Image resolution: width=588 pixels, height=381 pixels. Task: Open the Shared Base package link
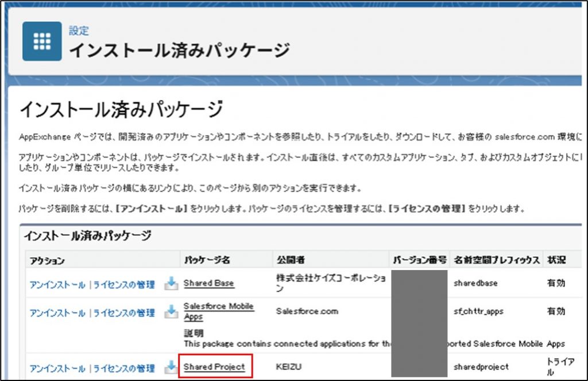pyautogui.click(x=208, y=283)
